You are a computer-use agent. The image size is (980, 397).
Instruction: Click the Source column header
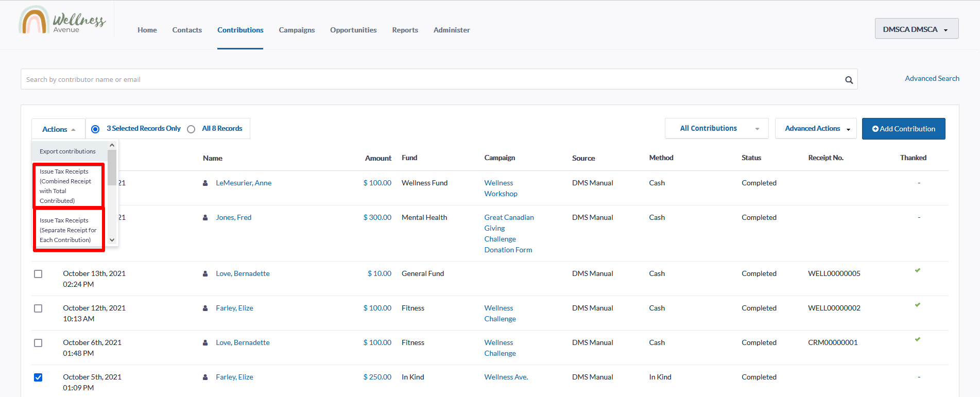tap(583, 158)
